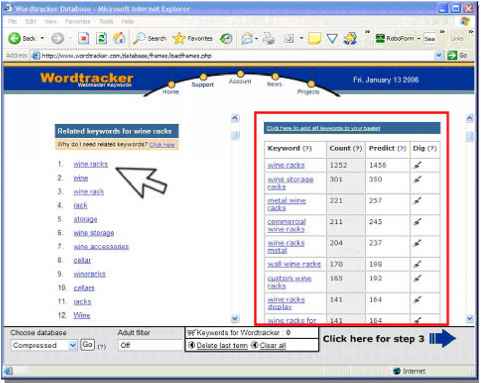Open the Help menu
The height and width of the screenshot is (383, 481).
pos(127,21)
